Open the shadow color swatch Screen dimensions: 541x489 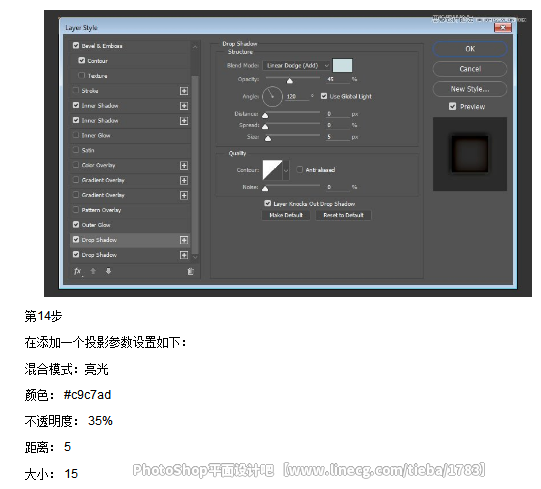click(x=342, y=66)
